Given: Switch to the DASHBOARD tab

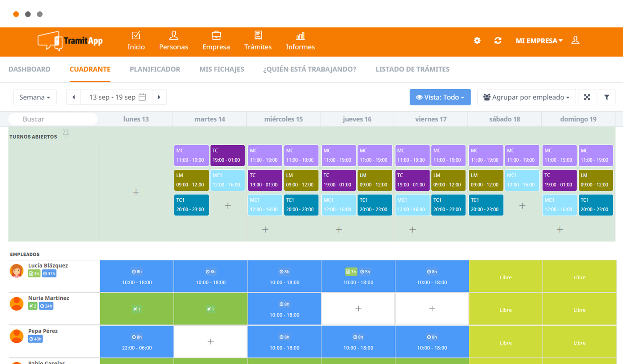Looking at the screenshot, I should coord(29,69).
